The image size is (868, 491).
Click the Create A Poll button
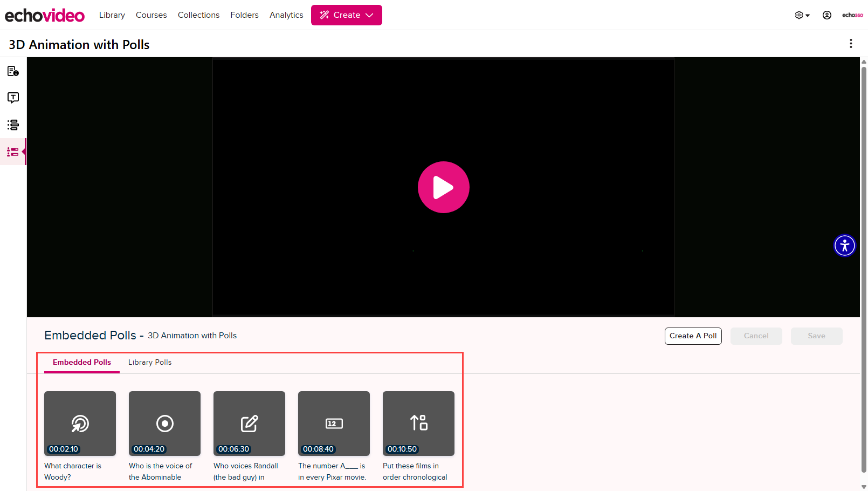pos(693,336)
